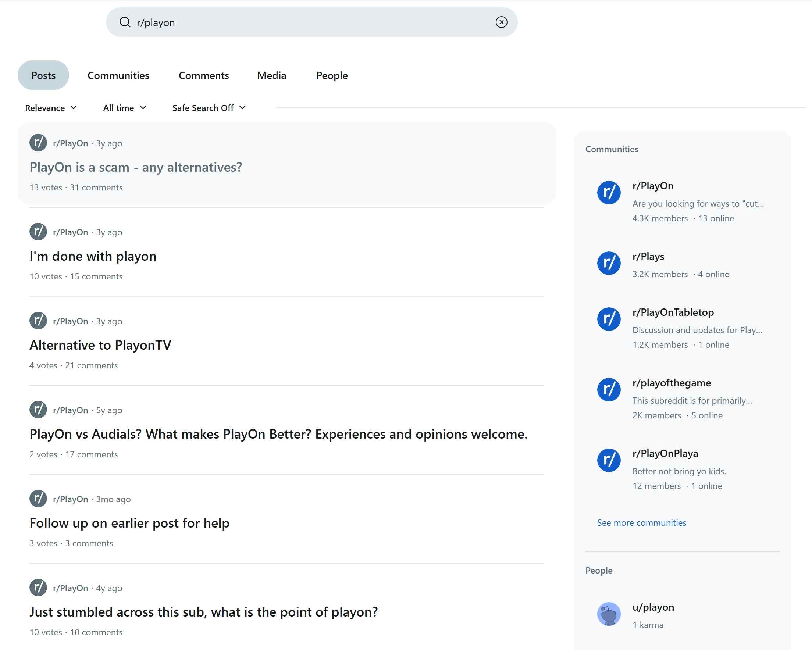Open r/PlayOn community in sidebar

pyautogui.click(x=653, y=186)
